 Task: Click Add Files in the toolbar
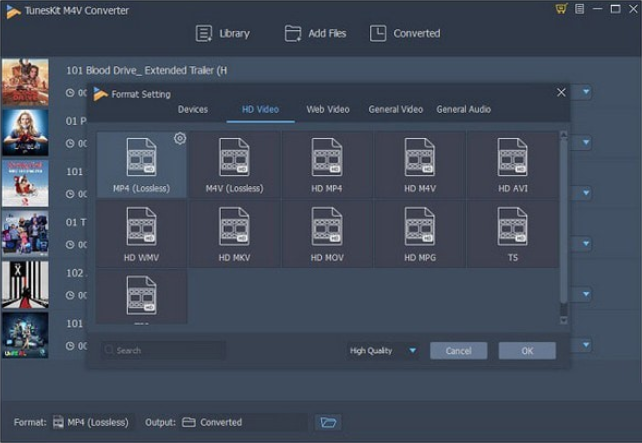coord(315,34)
